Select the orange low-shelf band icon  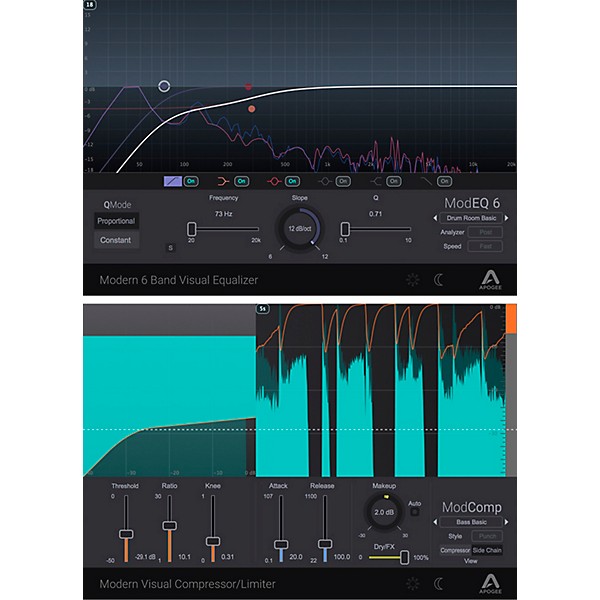click(x=221, y=181)
